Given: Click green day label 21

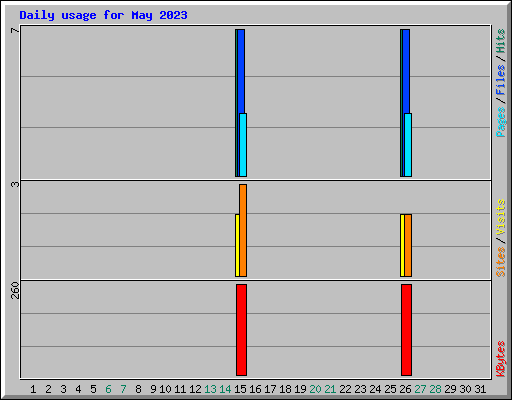Looking at the screenshot, I should pyautogui.click(x=330, y=389).
